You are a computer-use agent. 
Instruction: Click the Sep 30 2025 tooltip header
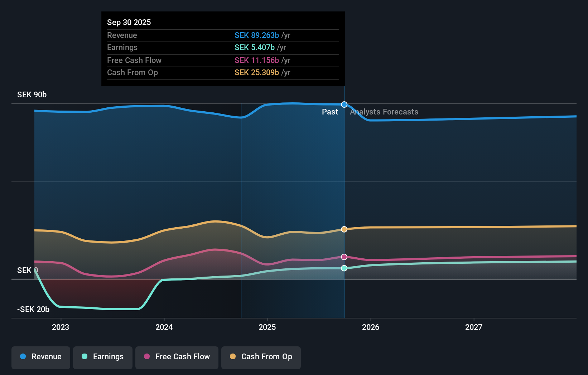129,22
